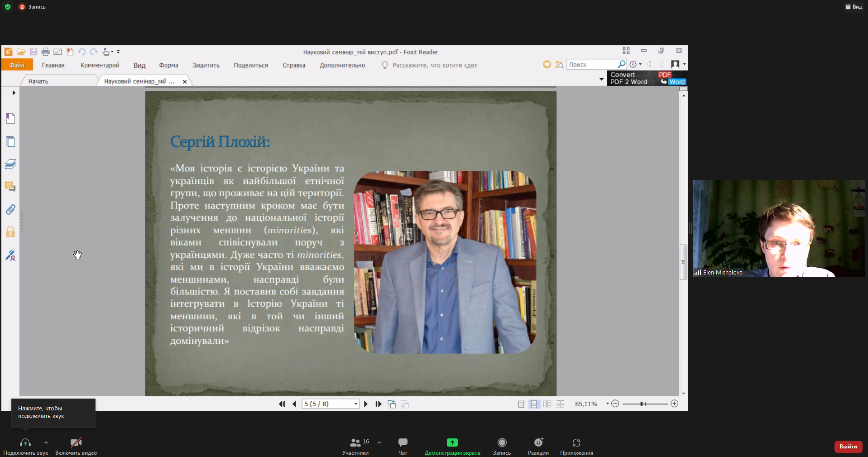
Task: Open the Комментарий ribbon tab
Action: [x=100, y=65]
